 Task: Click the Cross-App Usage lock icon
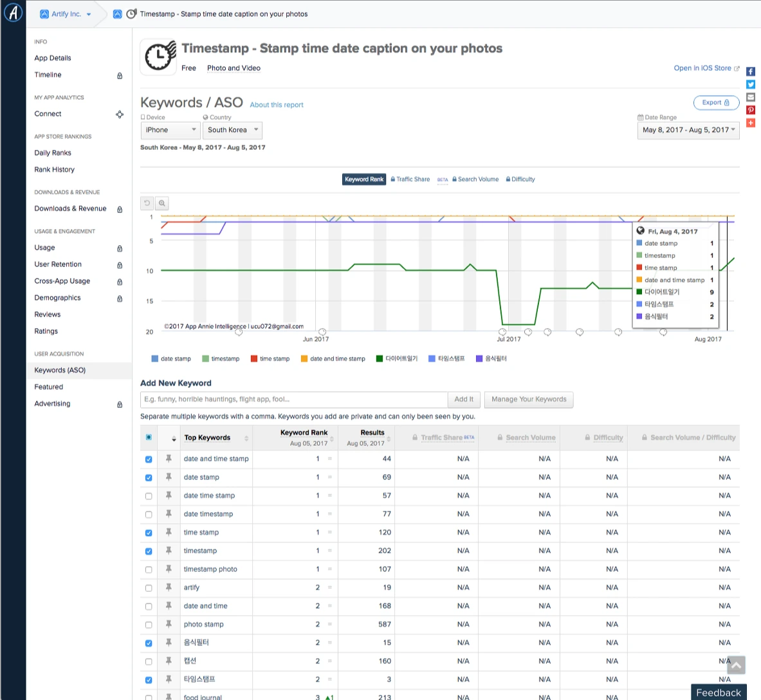120,282
